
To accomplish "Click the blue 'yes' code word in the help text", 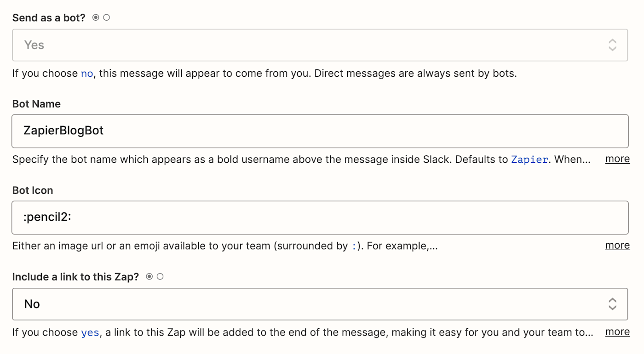I will coord(90,332).
